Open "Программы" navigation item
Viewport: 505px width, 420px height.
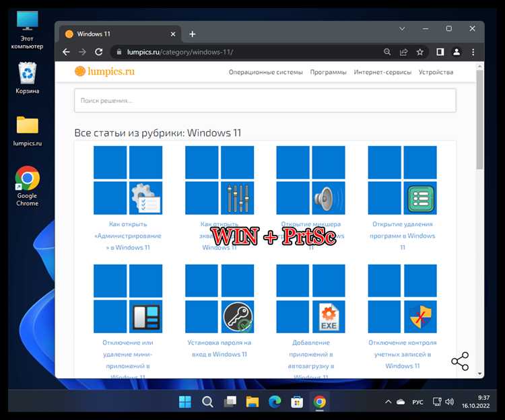[328, 72]
